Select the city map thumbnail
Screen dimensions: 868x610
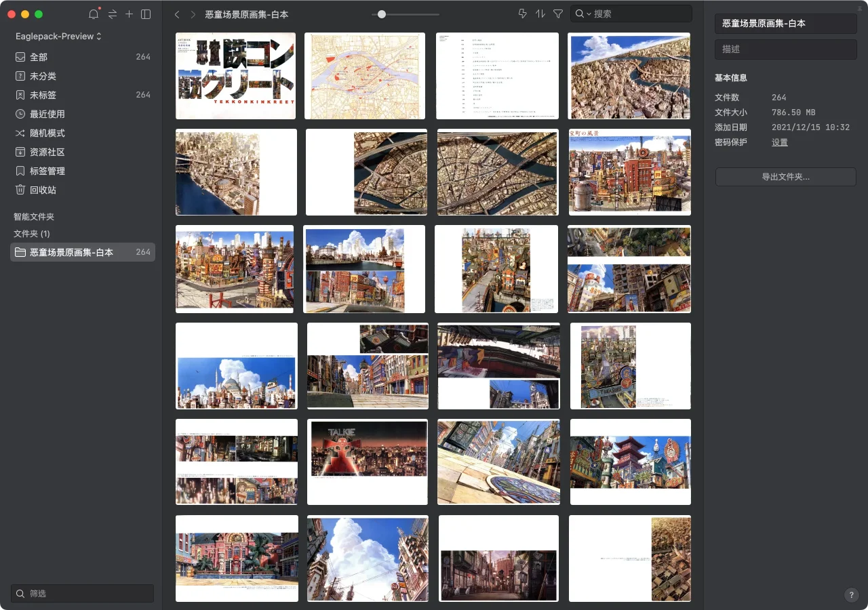click(x=365, y=76)
